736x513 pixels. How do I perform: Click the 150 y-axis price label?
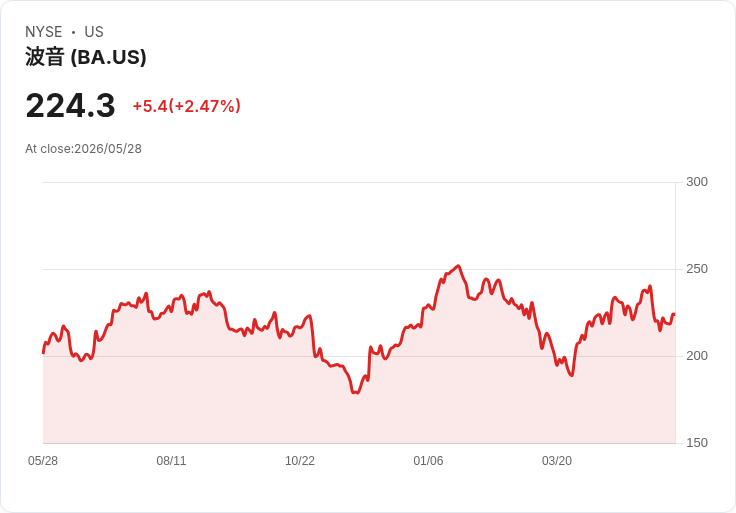[697, 443]
